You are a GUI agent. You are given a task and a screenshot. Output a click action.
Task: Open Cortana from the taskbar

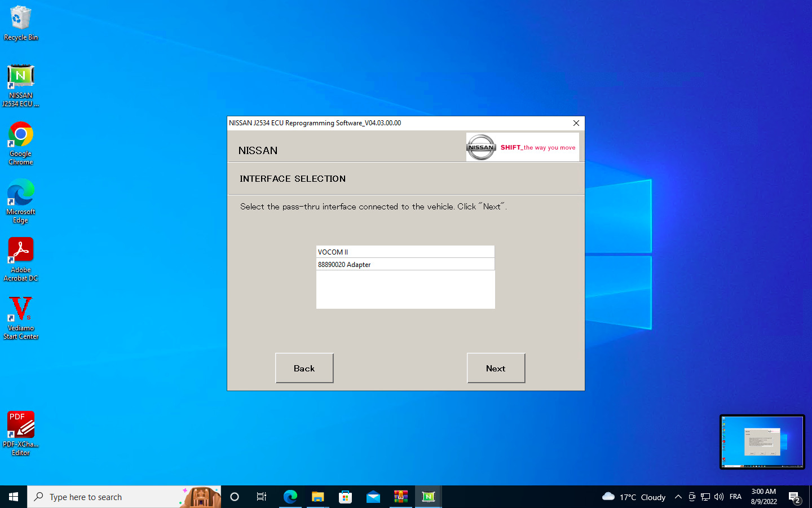tap(235, 497)
